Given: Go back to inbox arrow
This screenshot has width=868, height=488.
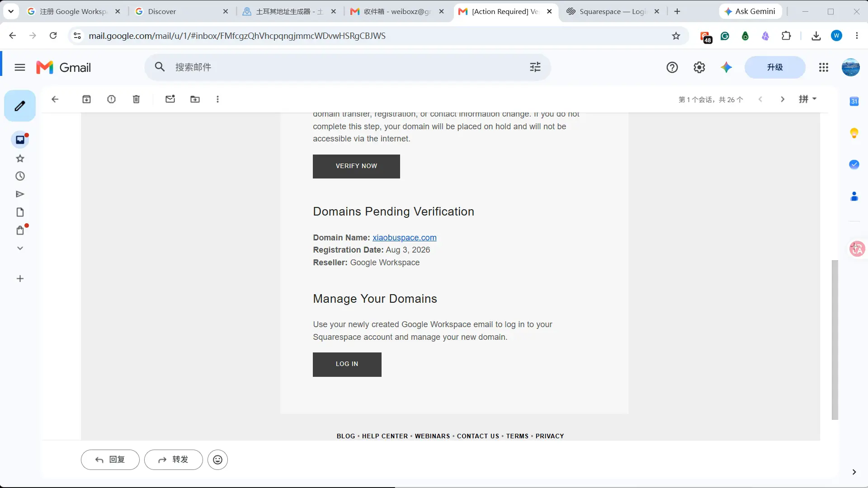Looking at the screenshot, I should 55,99.
